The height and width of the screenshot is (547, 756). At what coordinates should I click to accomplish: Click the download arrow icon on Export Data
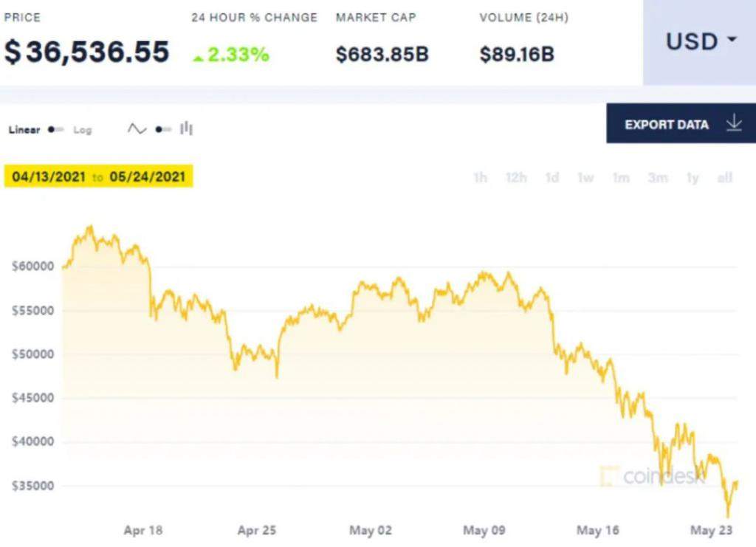(734, 123)
